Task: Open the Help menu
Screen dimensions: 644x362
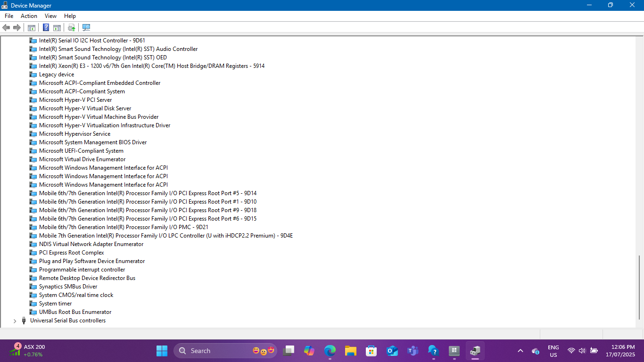Action: (x=70, y=16)
